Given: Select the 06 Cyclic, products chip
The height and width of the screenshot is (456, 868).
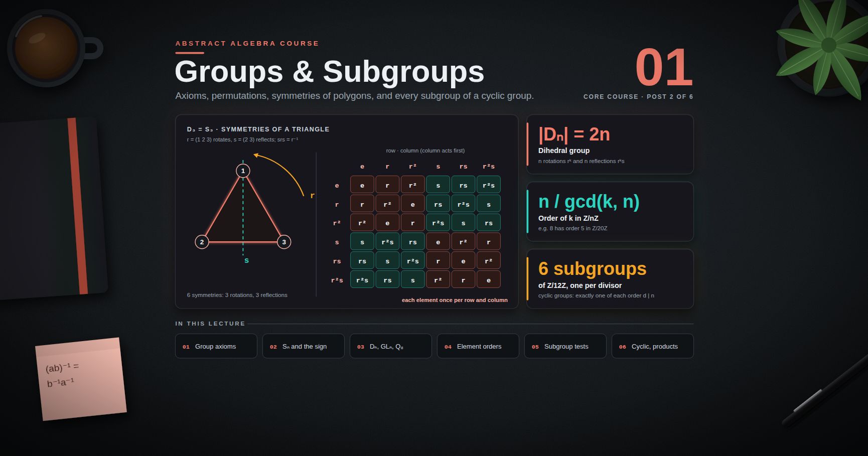Looking at the screenshot, I should tap(653, 346).
